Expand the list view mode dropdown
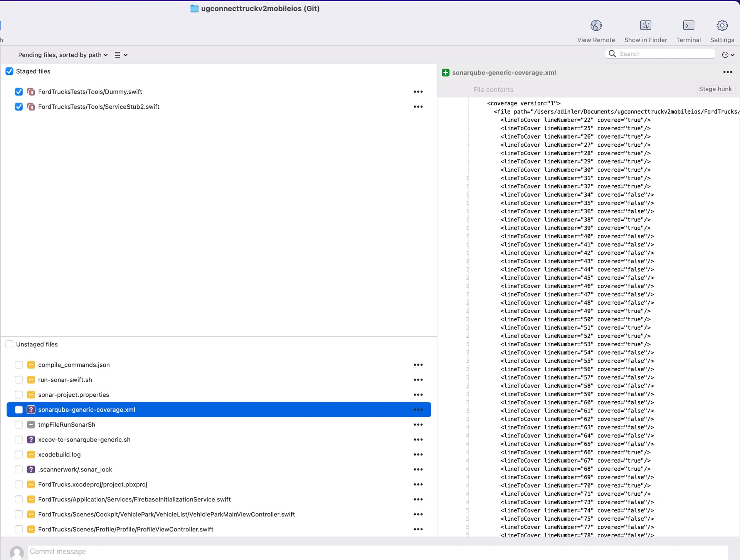This screenshot has height=560, width=740. pyautogui.click(x=121, y=55)
